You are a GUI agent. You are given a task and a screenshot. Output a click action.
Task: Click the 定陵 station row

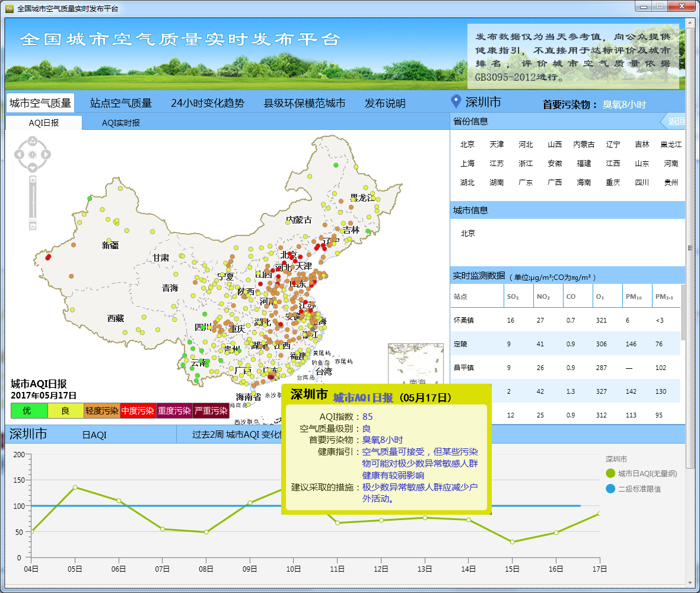[565, 343]
